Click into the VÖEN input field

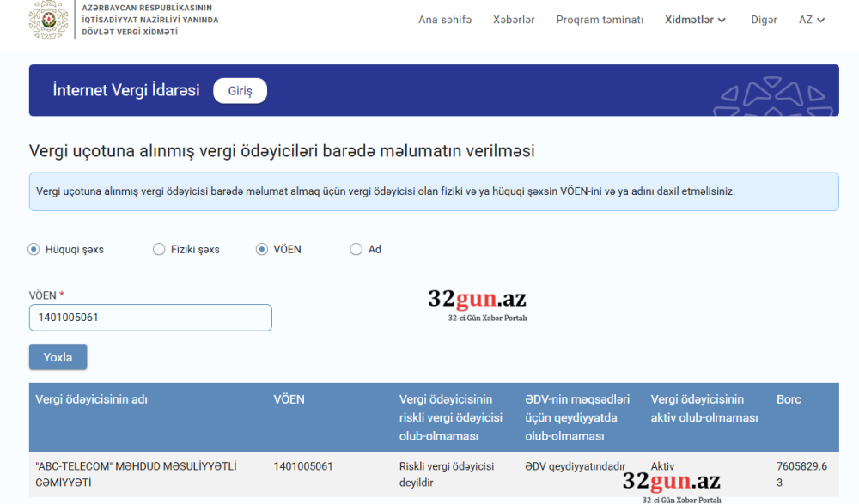coord(150,318)
